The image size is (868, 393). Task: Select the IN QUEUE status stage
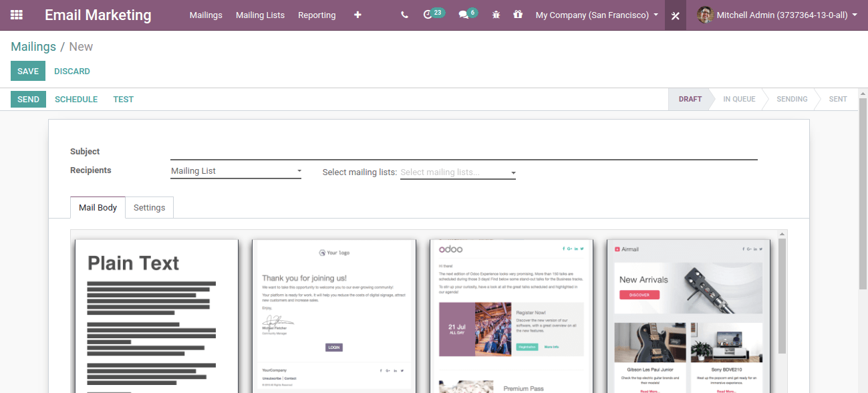pos(739,99)
